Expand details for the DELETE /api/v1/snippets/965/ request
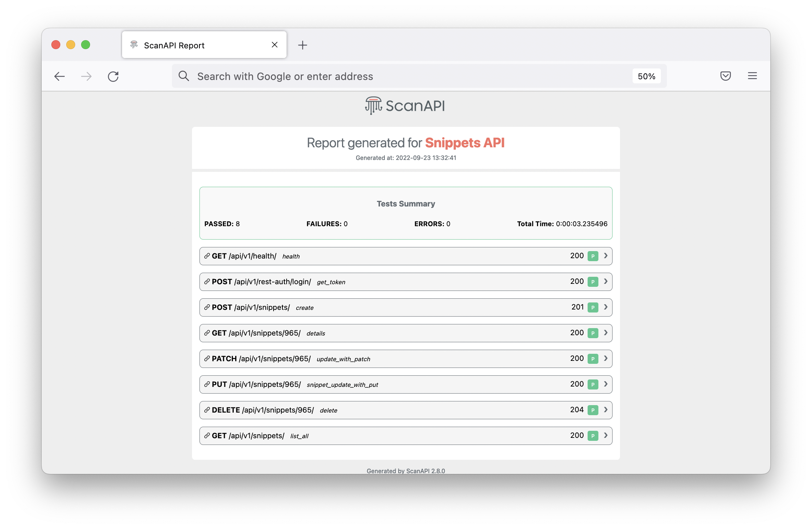The image size is (812, 529). tap(605, 410)
